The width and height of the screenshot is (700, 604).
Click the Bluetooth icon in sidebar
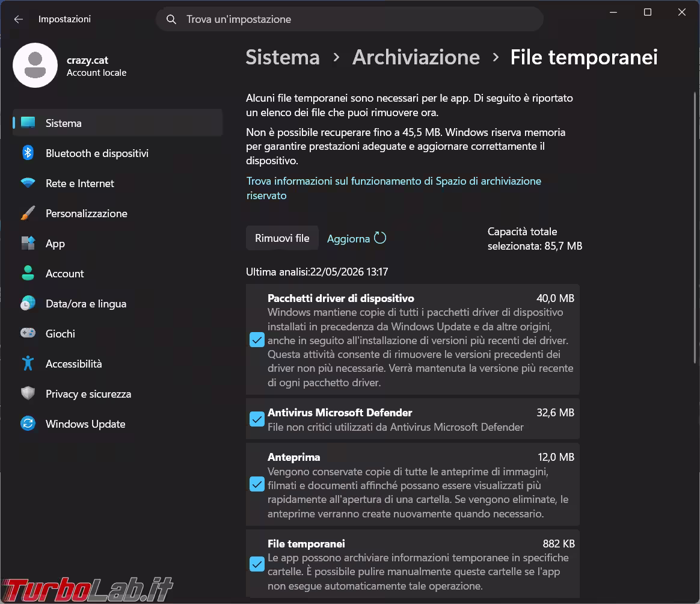[28, 153]
